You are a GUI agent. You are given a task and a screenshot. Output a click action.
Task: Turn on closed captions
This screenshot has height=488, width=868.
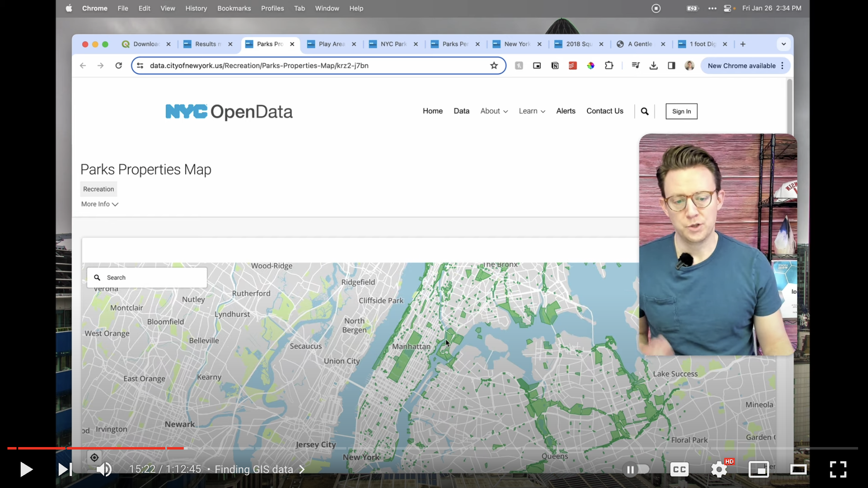680,469
